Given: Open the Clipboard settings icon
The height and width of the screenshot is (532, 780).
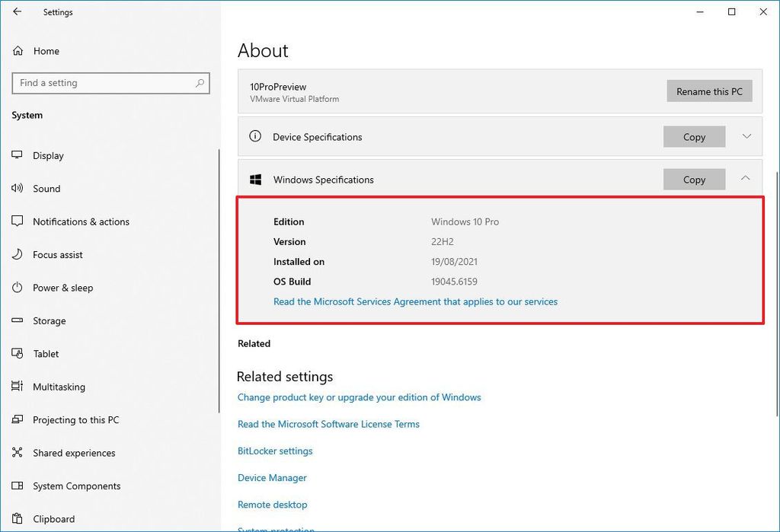Looking at the screenshot, I should click(x=17, y=518).
